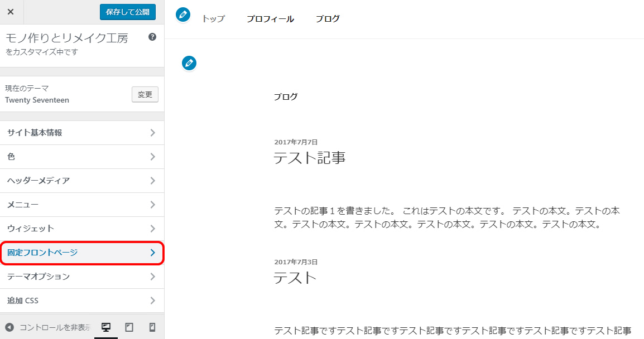Image resolution: width=644 pixels, height=339 pixels.
Task: Click 変更 to change the Twenty Seventeen theme
Action: (x=145, y=94)
